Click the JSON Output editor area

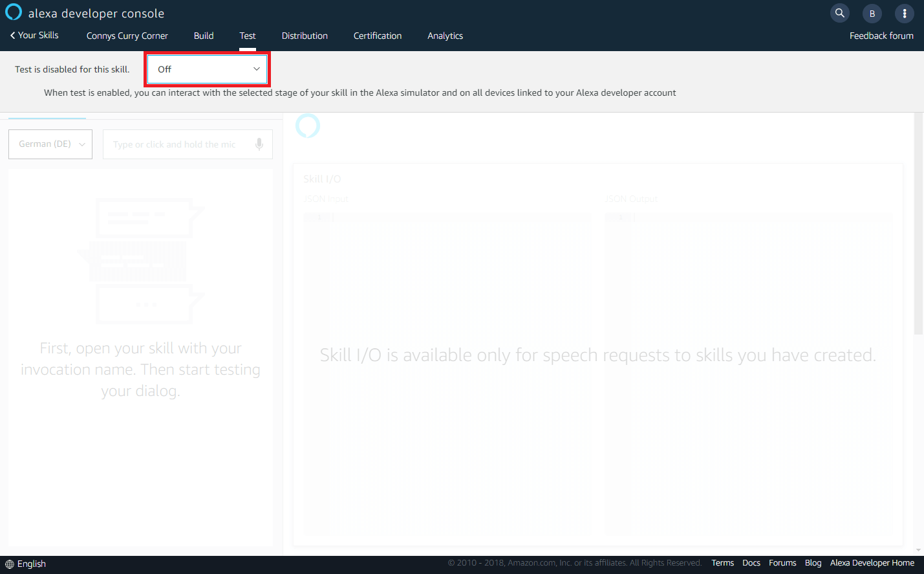[x=749, y=373]
